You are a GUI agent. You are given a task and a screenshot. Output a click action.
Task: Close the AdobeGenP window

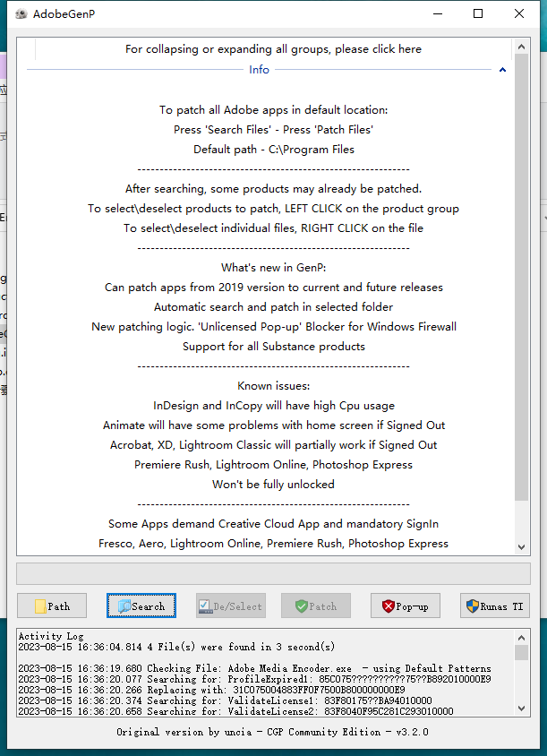519,13
